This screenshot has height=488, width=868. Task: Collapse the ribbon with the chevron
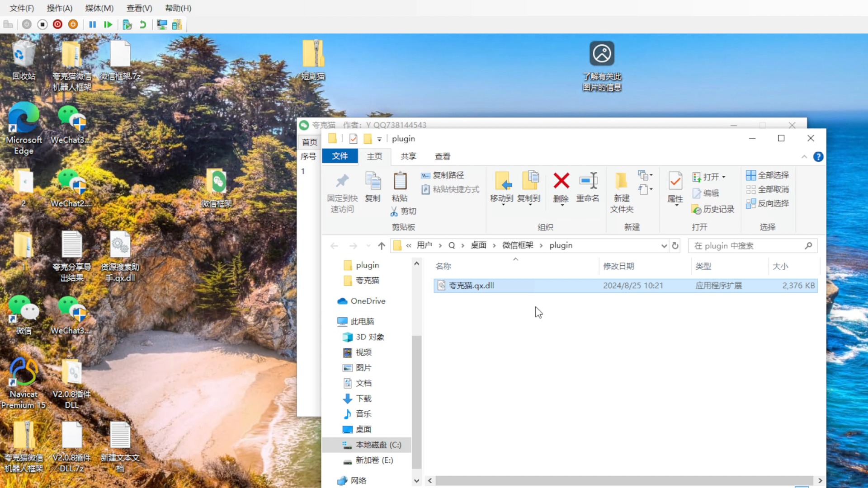[x=804, y=157]
